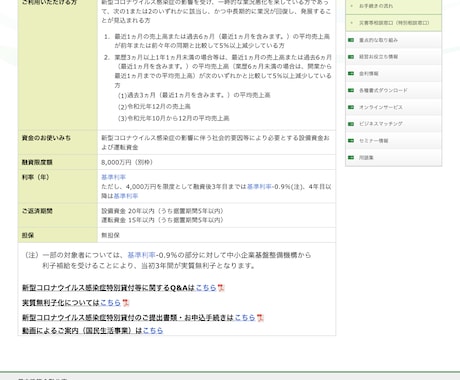
Task: Click the 基準利率 link after 4年目以降は
Action: pyautogui.click(x=126, y=196)
